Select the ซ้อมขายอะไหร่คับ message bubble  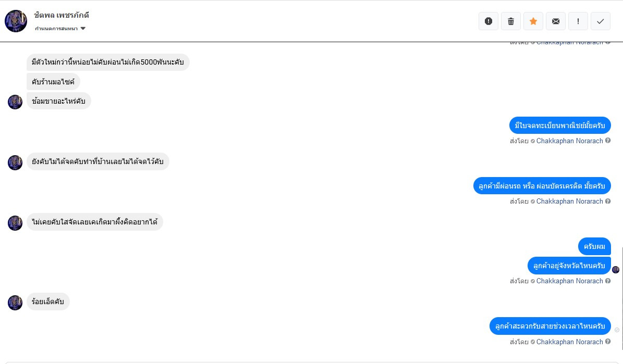(x=59, y=101)
